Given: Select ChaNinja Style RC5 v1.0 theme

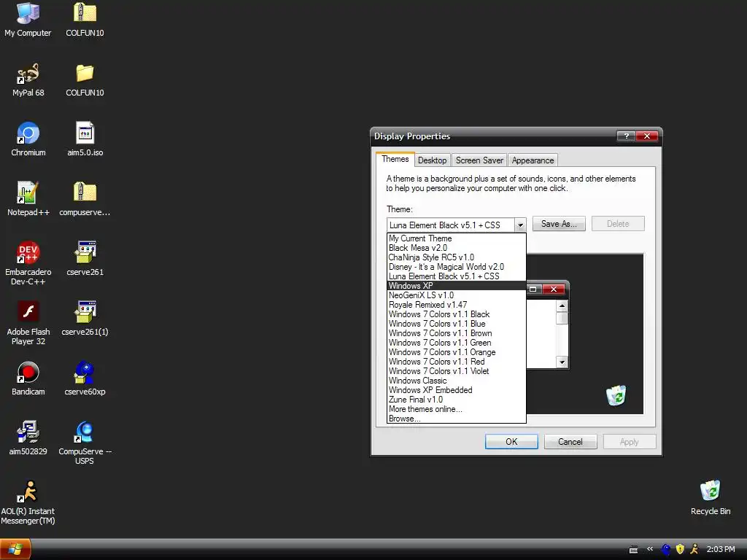Looking at the screenshot, I should (x=457, y=257).
